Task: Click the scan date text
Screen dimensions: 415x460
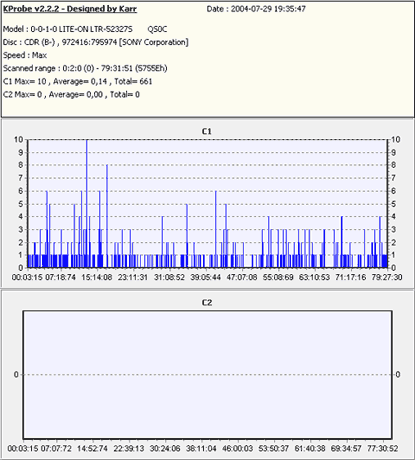Action: tap(256, 9)
